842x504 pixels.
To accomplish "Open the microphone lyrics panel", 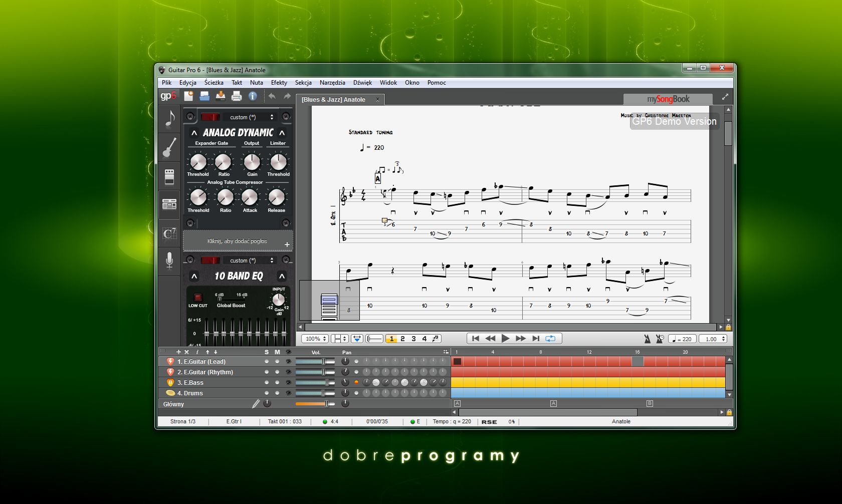I will coord(169,261).
